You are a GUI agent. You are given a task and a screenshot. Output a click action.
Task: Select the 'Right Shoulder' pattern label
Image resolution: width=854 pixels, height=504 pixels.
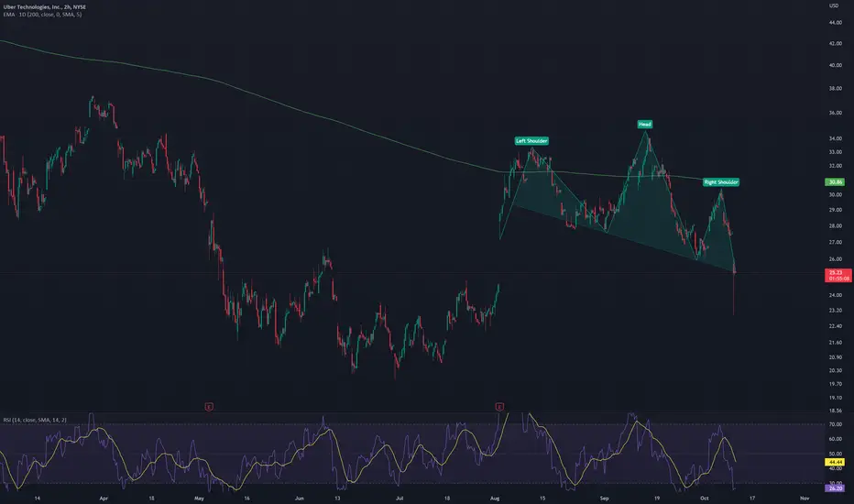point(721,182)
